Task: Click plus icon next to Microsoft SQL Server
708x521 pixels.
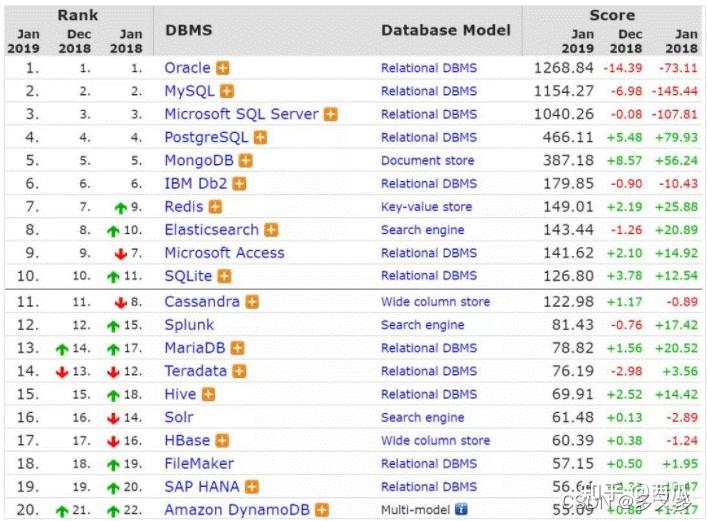Action: coord(330,115)
